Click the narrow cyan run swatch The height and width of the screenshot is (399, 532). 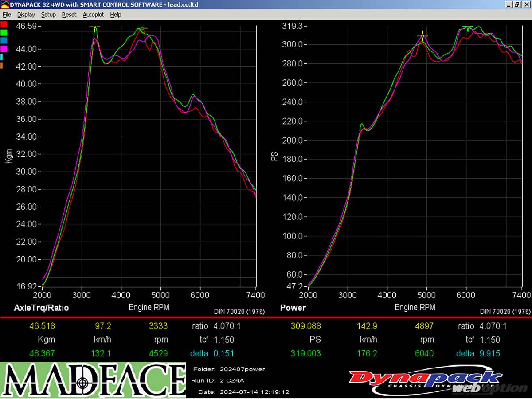(2, 57)
